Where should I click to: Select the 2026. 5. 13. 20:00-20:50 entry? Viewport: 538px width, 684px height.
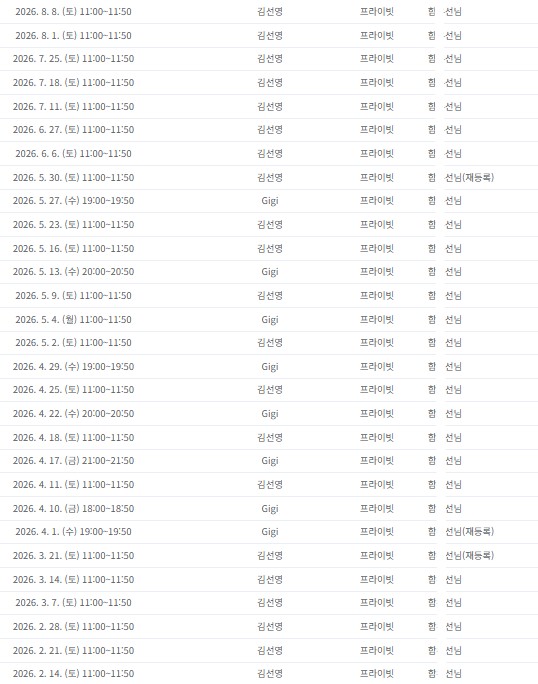point(73,272)
